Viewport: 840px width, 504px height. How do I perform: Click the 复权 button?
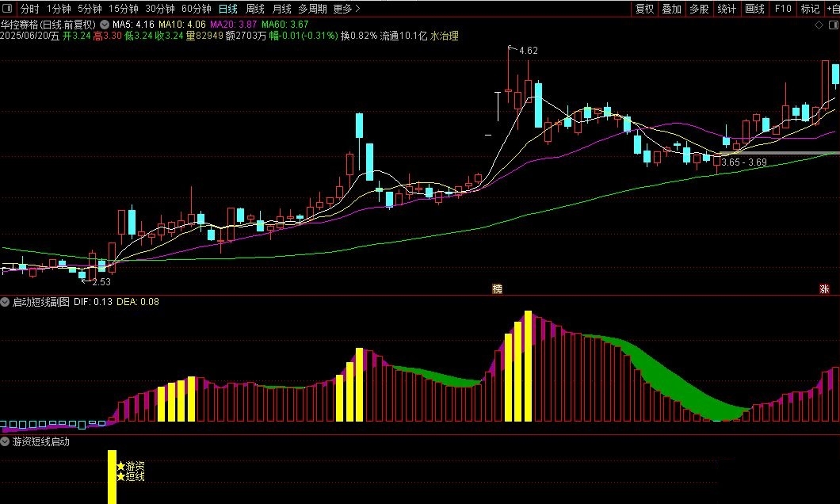[644, 9]
